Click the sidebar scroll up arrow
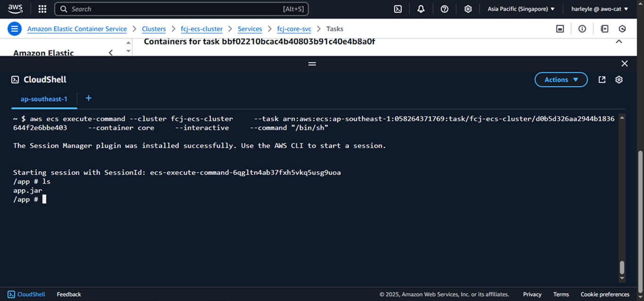The width and height of the screenshot is (644, 301). [128, 43]
